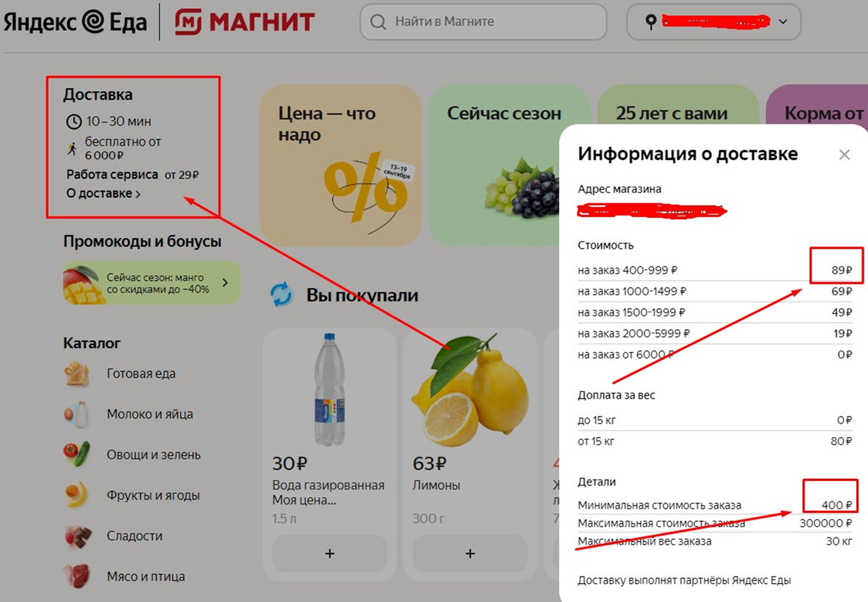Click the refresh icon beside Вы покупали
The height and width of the screenshot is (602, 868).
click(281, 294)
